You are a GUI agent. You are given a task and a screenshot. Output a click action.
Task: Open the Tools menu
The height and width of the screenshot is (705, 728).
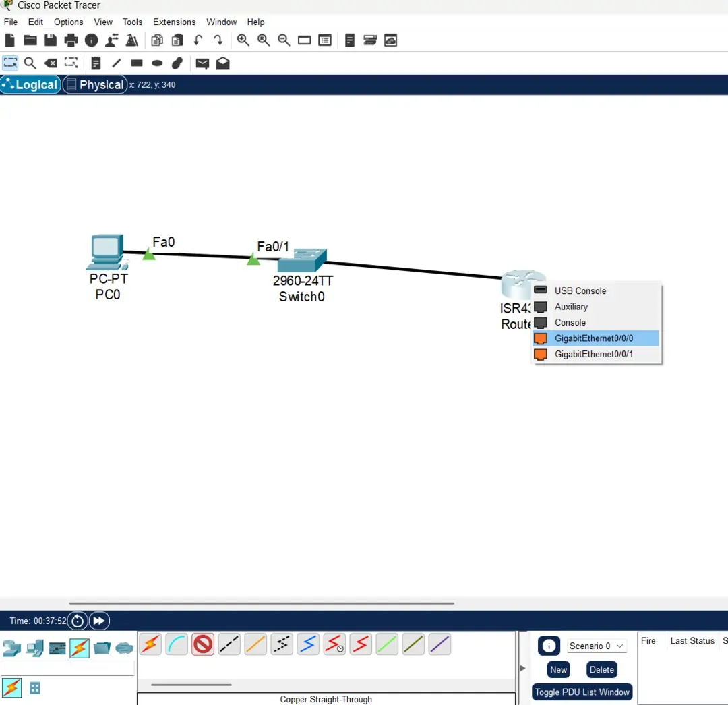[x=132, y=22]
